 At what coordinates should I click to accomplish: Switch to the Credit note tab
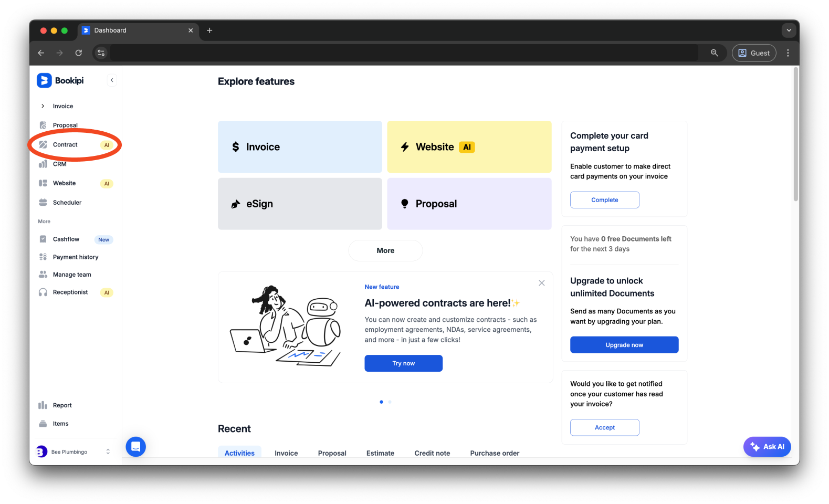tap(432, 453)
